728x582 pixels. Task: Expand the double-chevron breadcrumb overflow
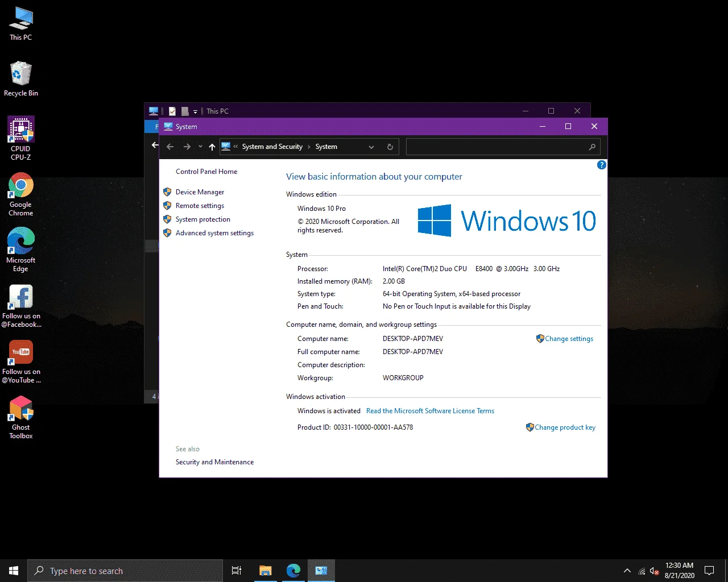pyautogui.click(x=235, y=147)
